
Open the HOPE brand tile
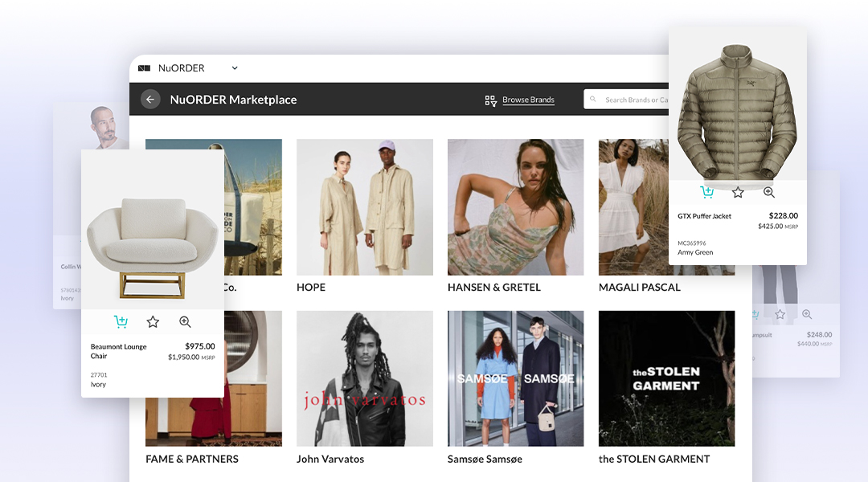[x=364, y=207]
